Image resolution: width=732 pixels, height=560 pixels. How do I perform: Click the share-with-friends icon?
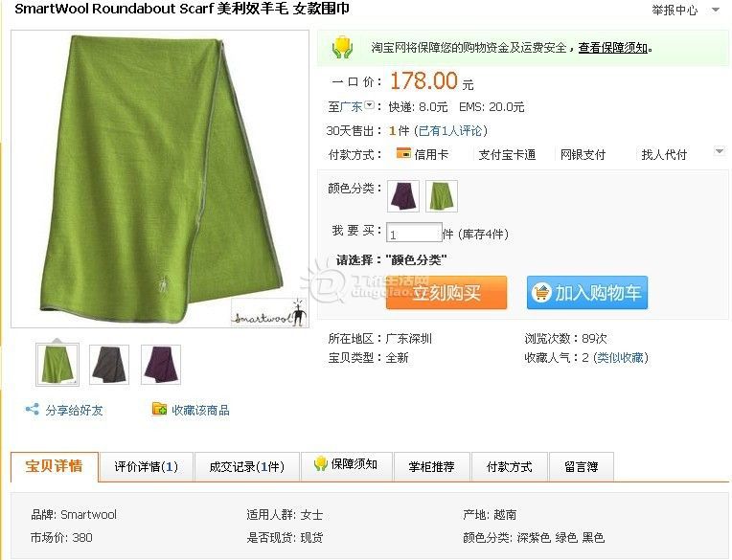pos(33,410)
